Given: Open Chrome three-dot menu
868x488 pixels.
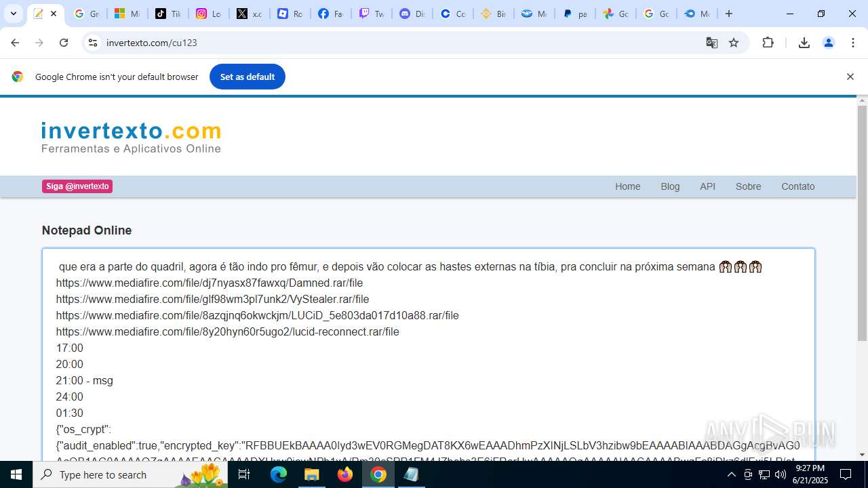Looking at the screenshot, I should click(x=853, y=43).
